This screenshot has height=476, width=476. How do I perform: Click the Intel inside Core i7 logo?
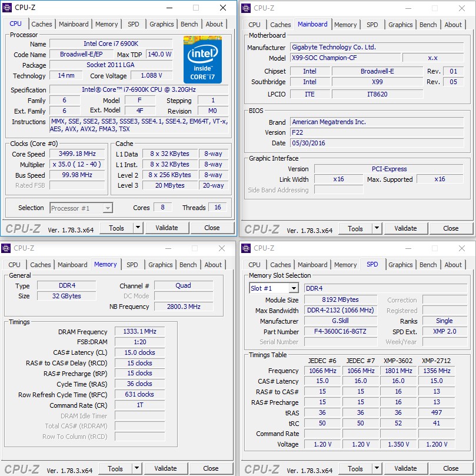point(202,59)
